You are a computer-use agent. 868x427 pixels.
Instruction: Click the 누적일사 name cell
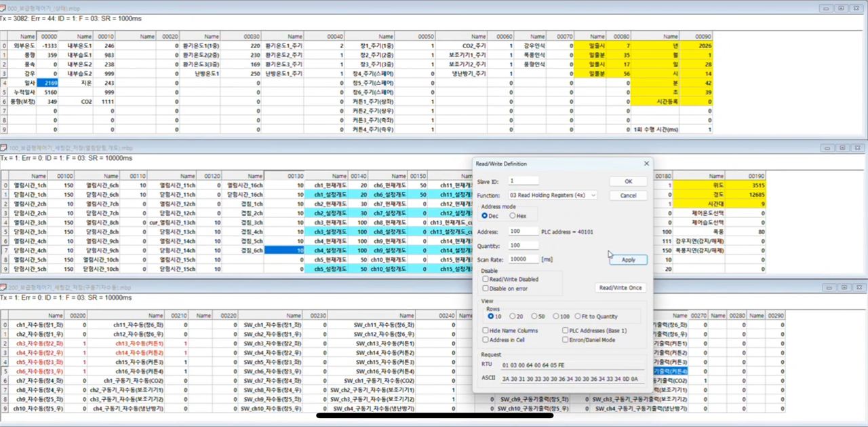(x=23, y=92)
